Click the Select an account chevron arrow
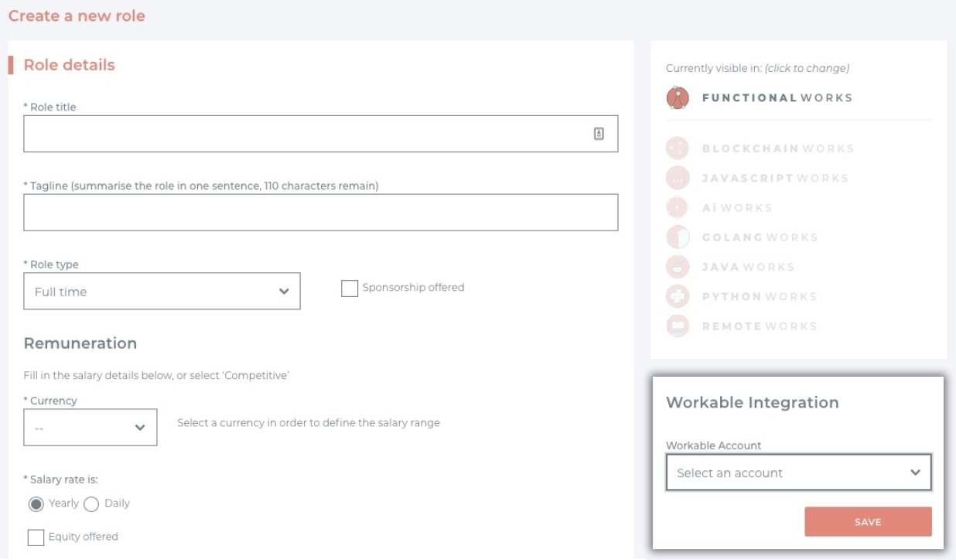This screenshot has height=560, width=956. [916, 473]
